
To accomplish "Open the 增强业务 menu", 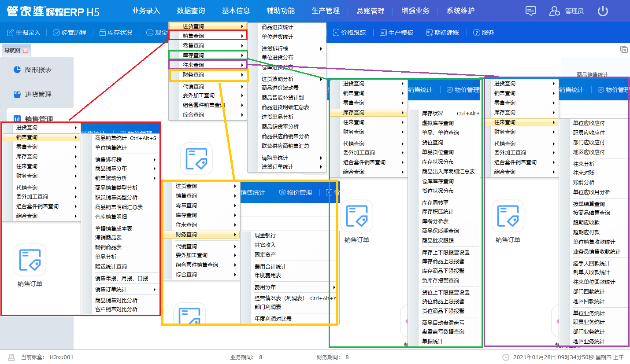I will [x=415, y=11].
